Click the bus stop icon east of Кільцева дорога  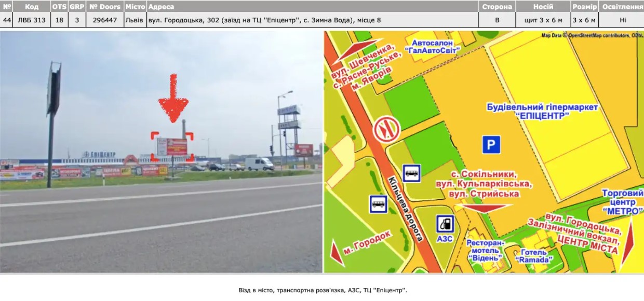coord(412,173)
